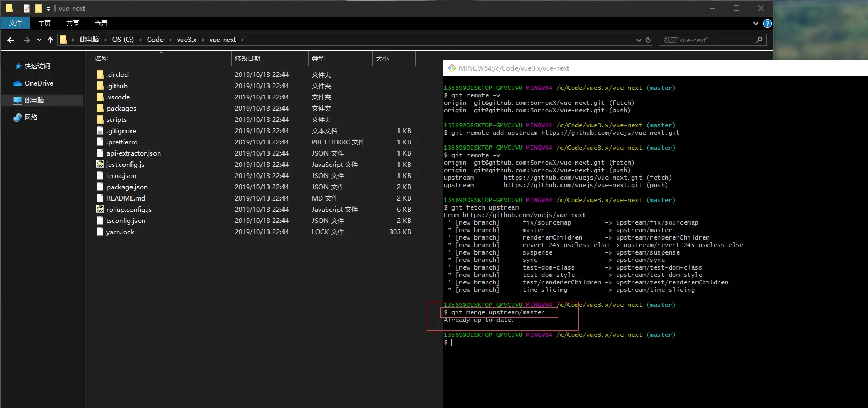This screenshot has width=868, height=408.
Task: Open the recent locations dropdown
Action: pos(39,40)
